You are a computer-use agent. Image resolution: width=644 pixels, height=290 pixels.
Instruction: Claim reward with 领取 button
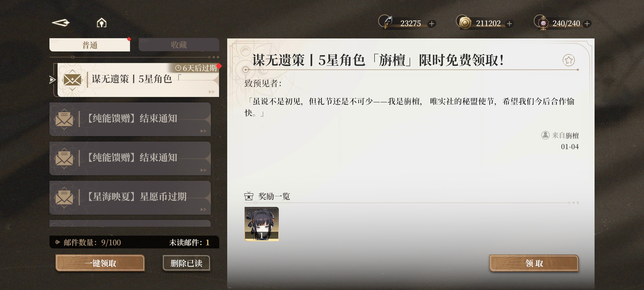point(534,263)
